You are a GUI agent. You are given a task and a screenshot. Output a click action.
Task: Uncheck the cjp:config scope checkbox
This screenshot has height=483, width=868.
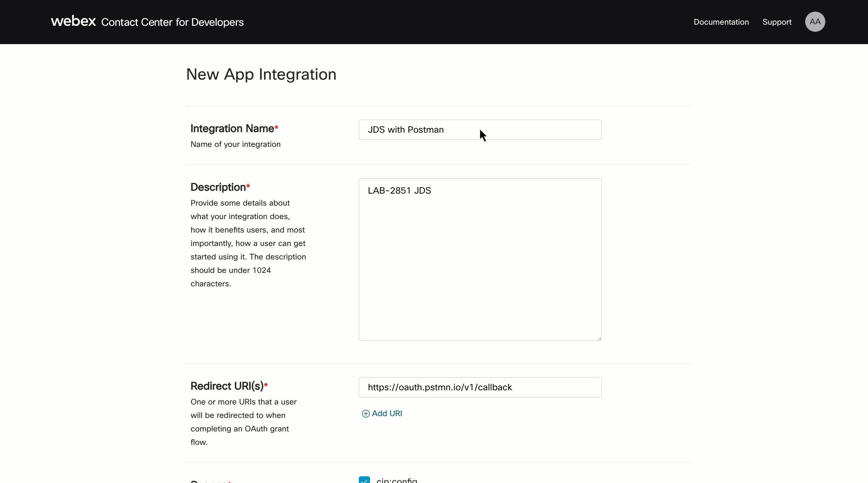[364, 480]
